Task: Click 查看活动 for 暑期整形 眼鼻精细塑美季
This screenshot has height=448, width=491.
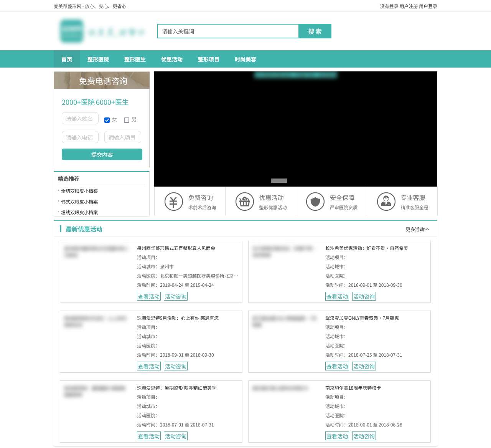Action: click(x=149, y=436)
